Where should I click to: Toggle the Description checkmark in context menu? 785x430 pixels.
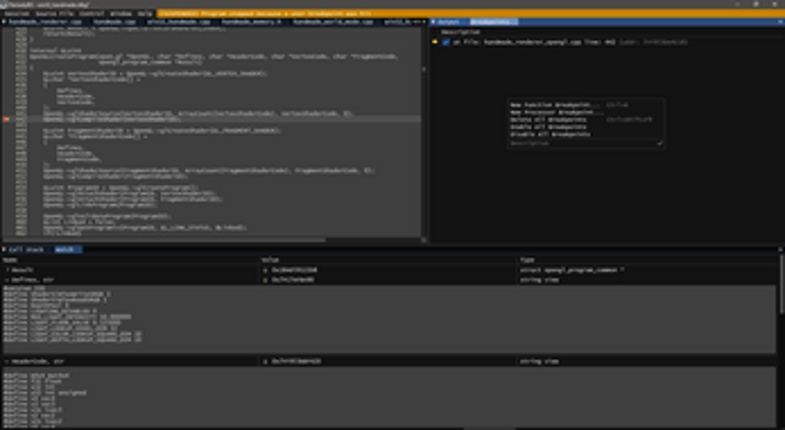(660, 143)
